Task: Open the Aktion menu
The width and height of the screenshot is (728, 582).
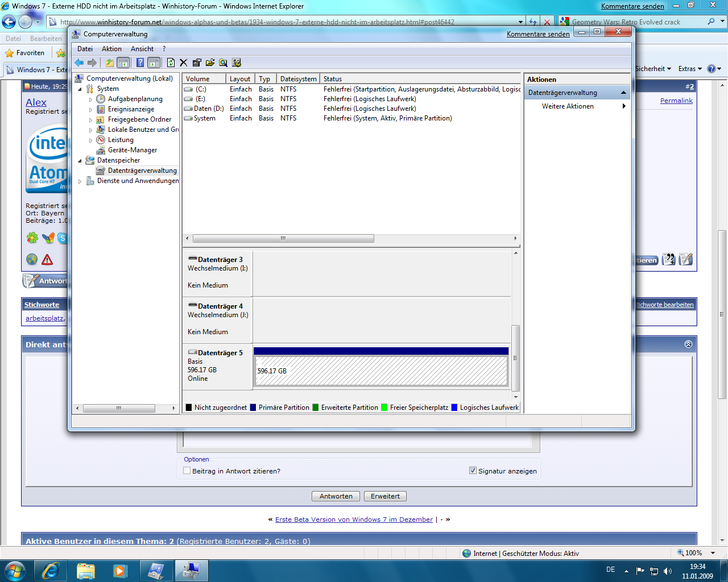Action: 111,49
